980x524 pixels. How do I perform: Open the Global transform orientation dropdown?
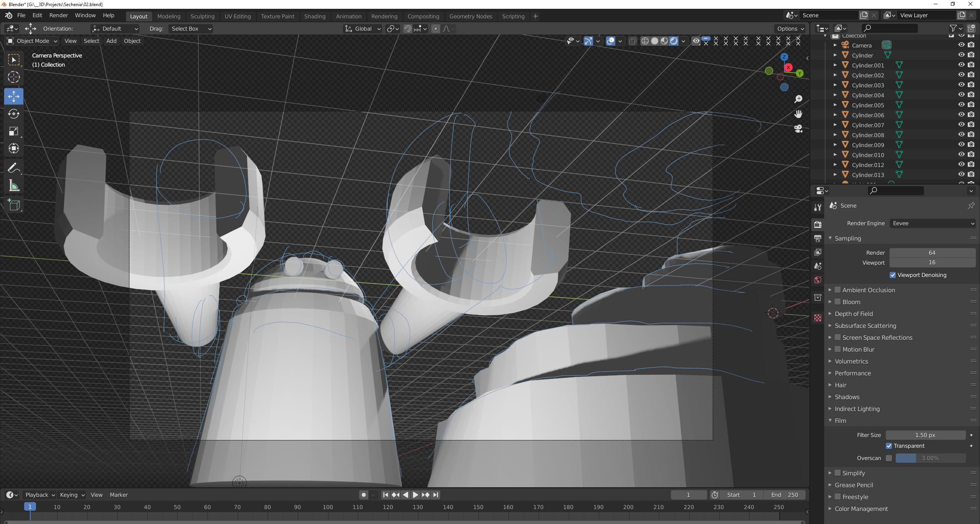tap(362, 29)
